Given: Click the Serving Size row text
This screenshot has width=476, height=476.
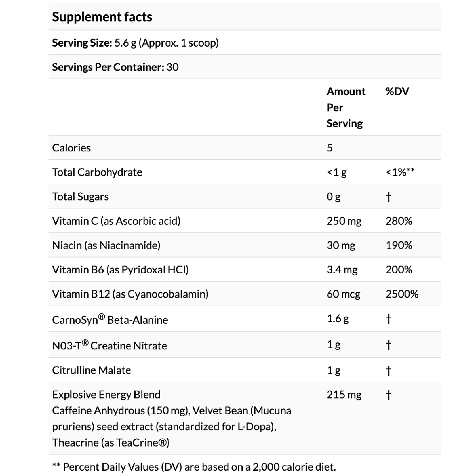Looking at the screenshot, I should (x=135, y=43).
